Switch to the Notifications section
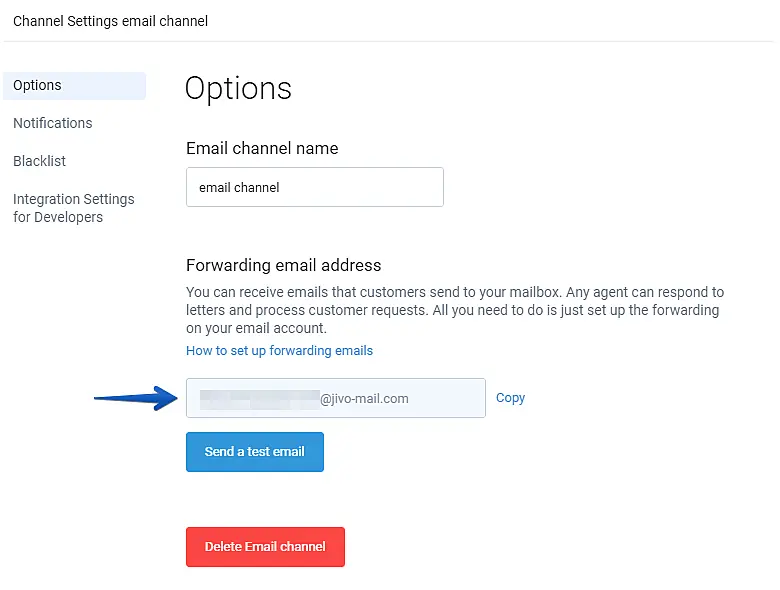 pos(53,123)
